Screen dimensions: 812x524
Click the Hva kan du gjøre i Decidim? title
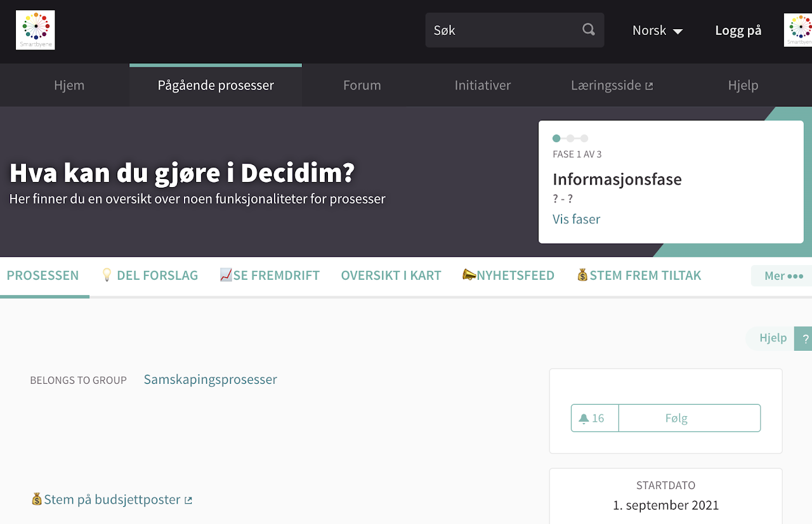click(182, 173)
